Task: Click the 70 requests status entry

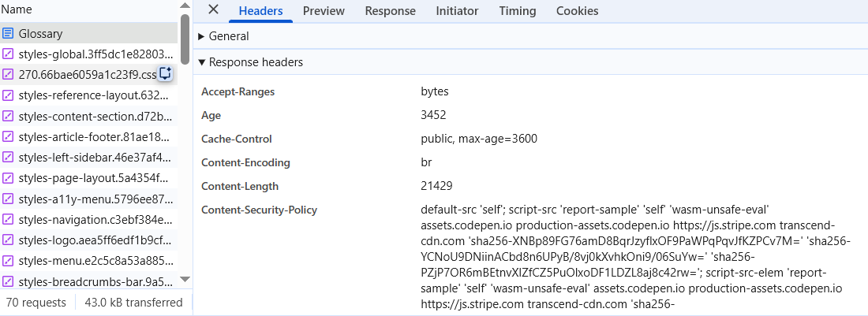Action: [36, 303]
